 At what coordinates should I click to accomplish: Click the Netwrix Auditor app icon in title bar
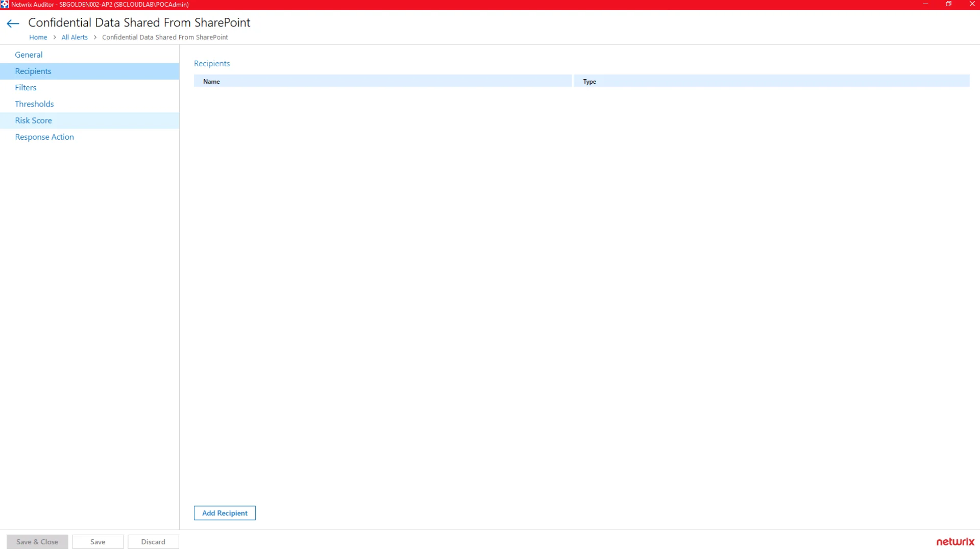(x=5, y=5)
